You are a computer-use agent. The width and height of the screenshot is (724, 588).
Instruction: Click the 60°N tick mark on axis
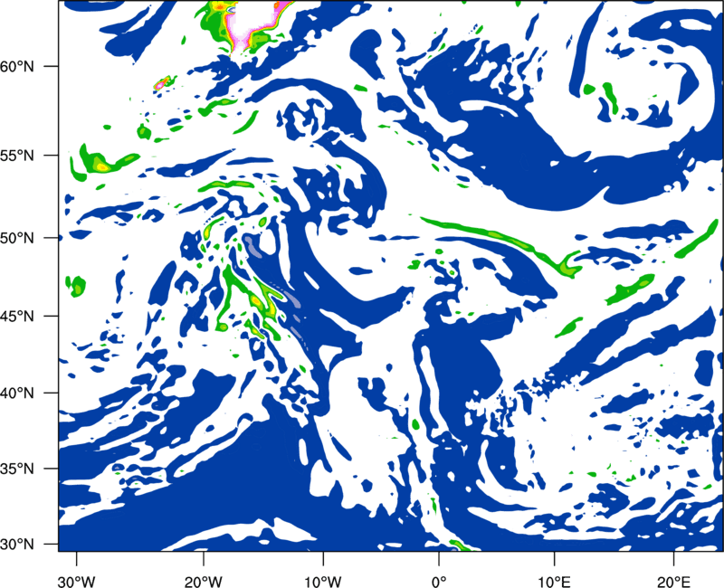tap(52, 66)
